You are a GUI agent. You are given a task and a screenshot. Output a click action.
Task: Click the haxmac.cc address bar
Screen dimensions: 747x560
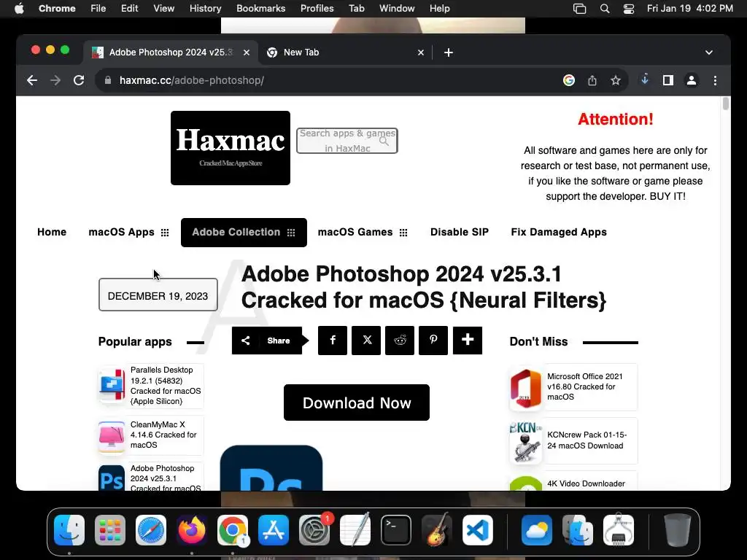[x=329, y=80]
